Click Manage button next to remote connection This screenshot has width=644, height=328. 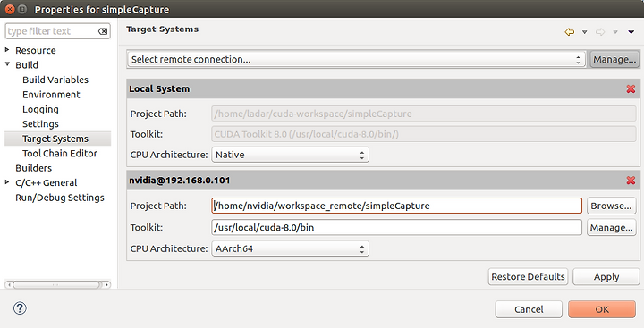click(x=614, y=60)
